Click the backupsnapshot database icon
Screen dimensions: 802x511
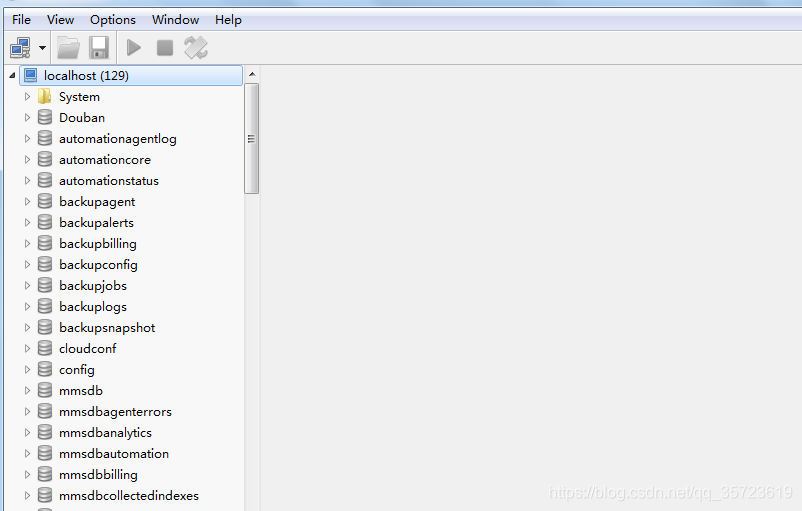(x=45, y=327)
